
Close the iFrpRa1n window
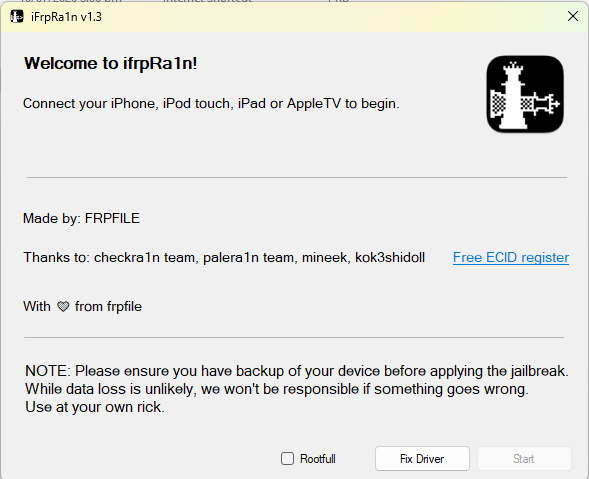point(573,16)
